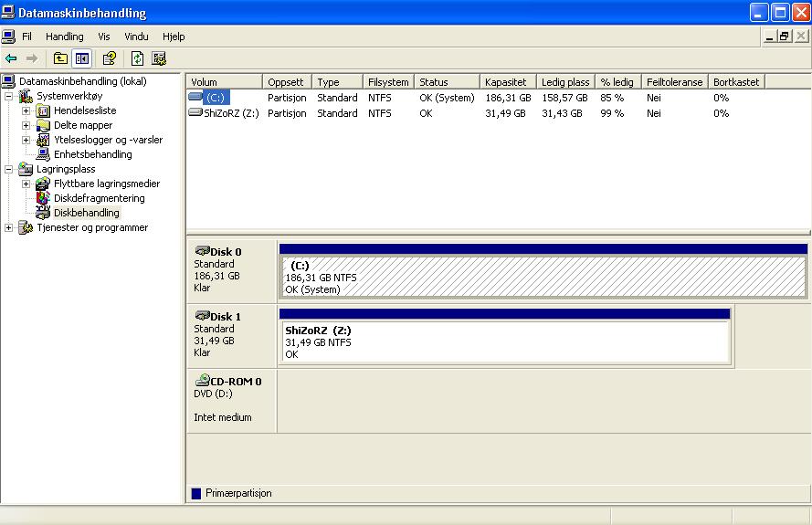This screenshot has height=525, width=812.
Task: Open the Fil menu
Action: [x=26, y=37]
